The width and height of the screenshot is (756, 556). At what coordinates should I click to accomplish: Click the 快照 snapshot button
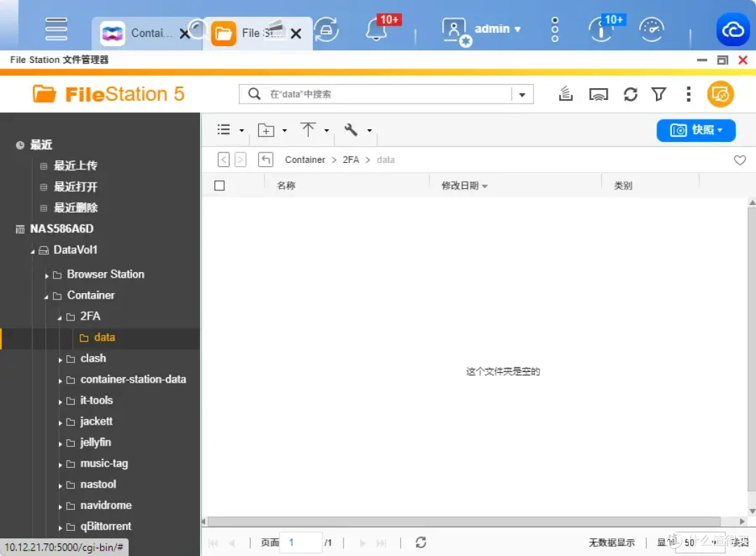pos(696,129)
